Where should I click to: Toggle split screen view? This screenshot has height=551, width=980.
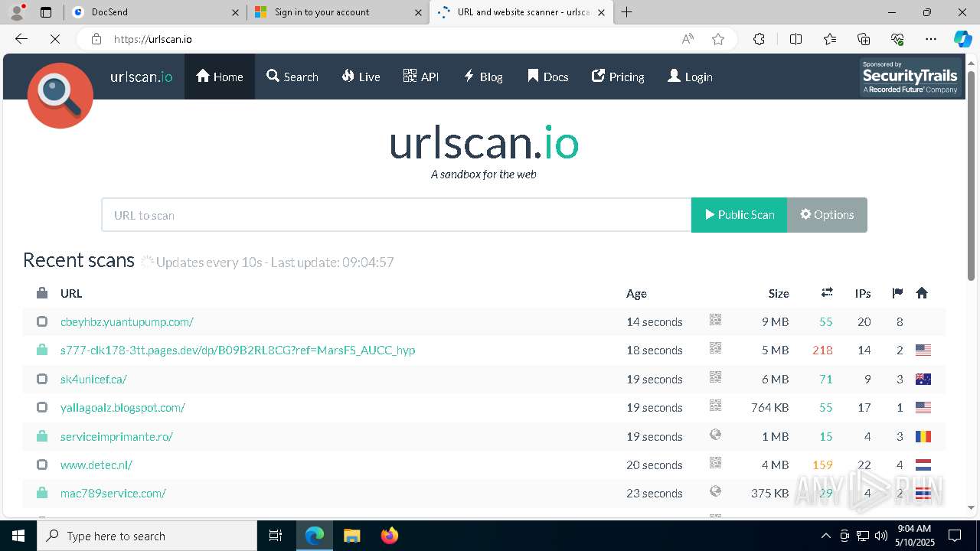[x=795, y=39]
